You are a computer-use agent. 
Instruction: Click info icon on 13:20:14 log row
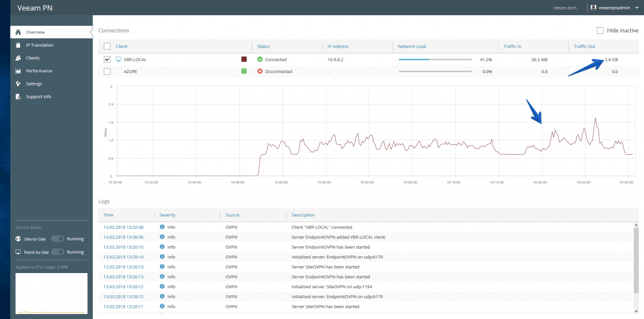coord(162,257)
